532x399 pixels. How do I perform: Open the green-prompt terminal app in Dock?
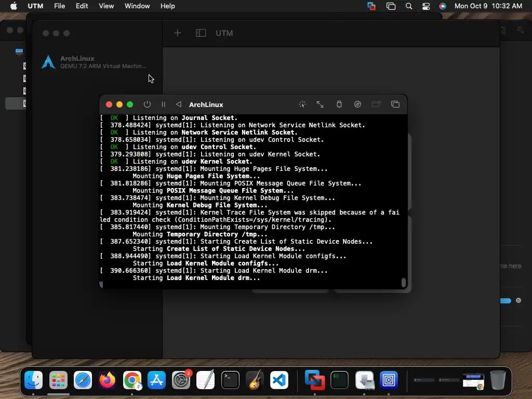coord(339,380)
